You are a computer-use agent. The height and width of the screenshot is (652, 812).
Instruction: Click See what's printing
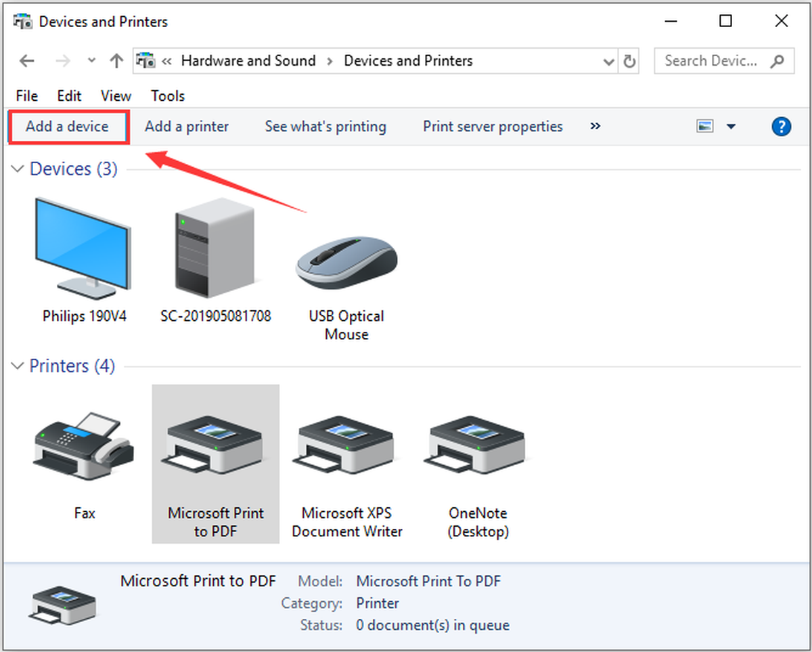[x=325, y=127]
